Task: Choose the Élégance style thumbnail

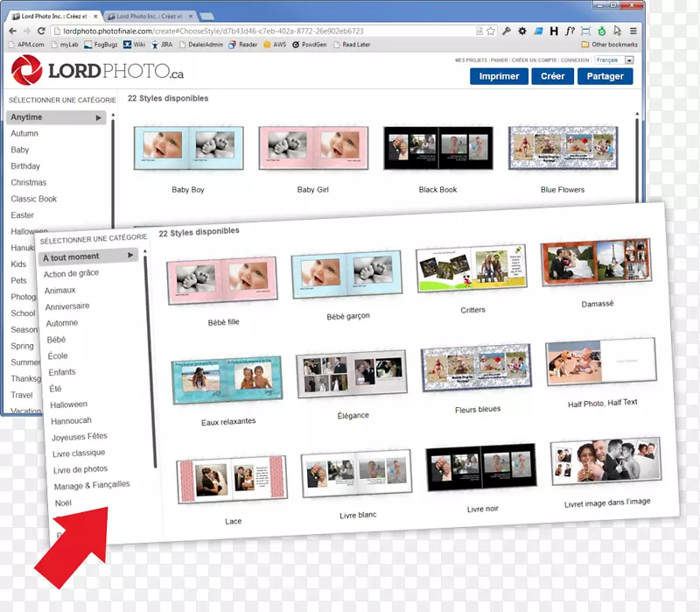Action: (352, 374)
